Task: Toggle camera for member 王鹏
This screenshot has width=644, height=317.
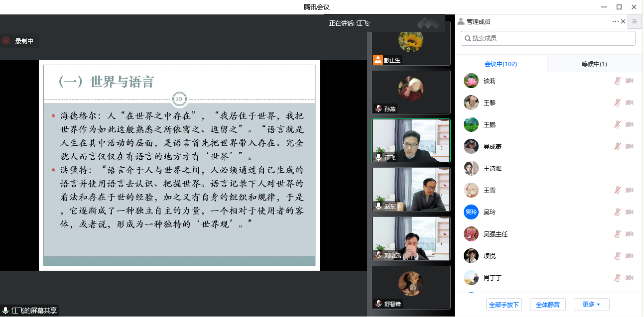Action: tap(630, 124)
